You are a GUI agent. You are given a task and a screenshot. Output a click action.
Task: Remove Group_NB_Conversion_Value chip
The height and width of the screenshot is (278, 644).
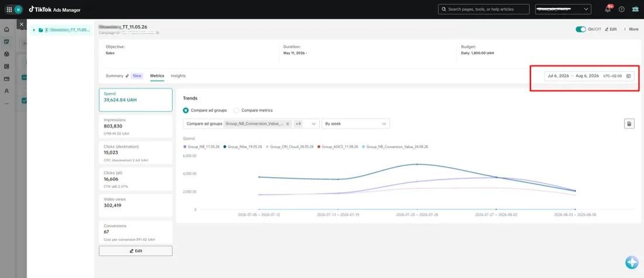287,124
